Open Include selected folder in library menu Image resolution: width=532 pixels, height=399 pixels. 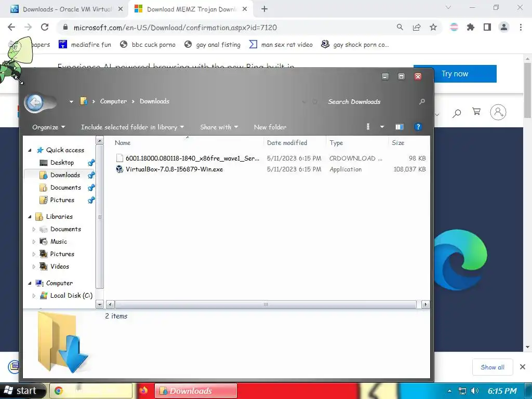coord(132,127)
